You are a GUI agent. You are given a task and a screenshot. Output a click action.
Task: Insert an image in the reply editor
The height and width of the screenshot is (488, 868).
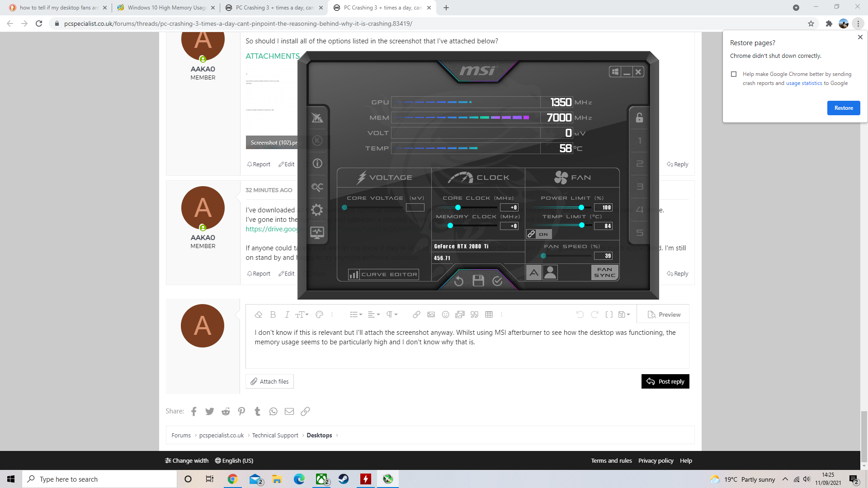[x=431, y=314]
